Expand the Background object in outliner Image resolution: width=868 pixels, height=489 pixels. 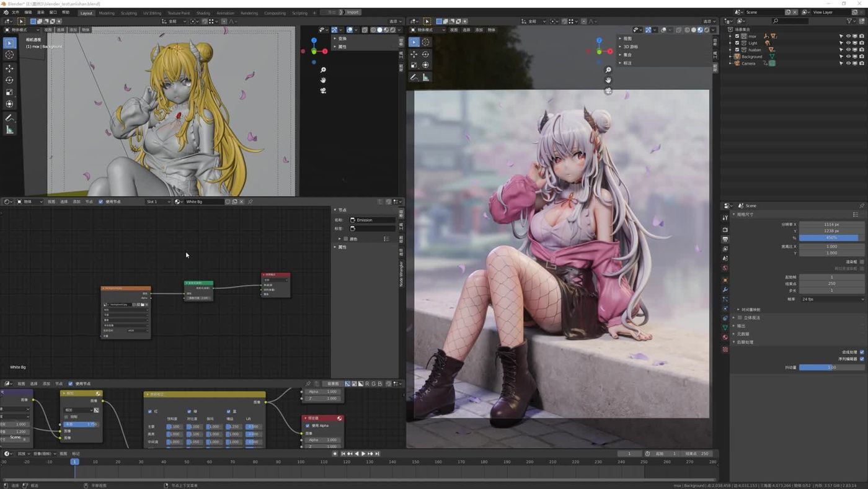coord(732,56)
